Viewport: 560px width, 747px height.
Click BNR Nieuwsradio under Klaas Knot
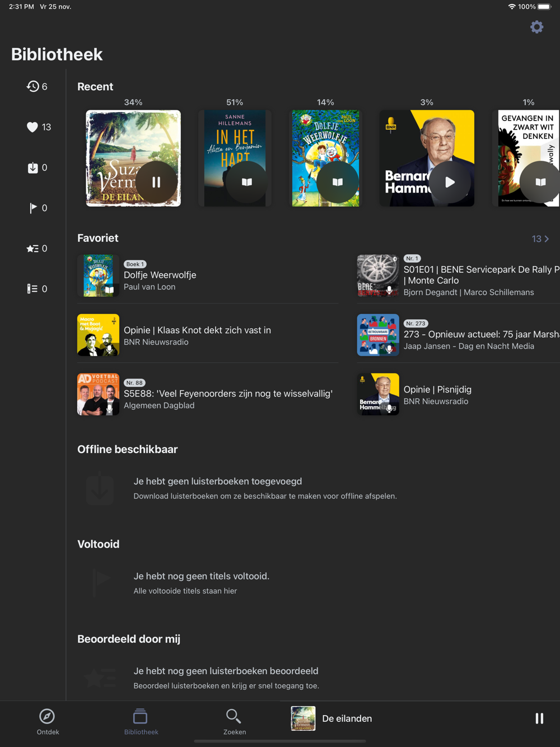[x=156, y=342]
